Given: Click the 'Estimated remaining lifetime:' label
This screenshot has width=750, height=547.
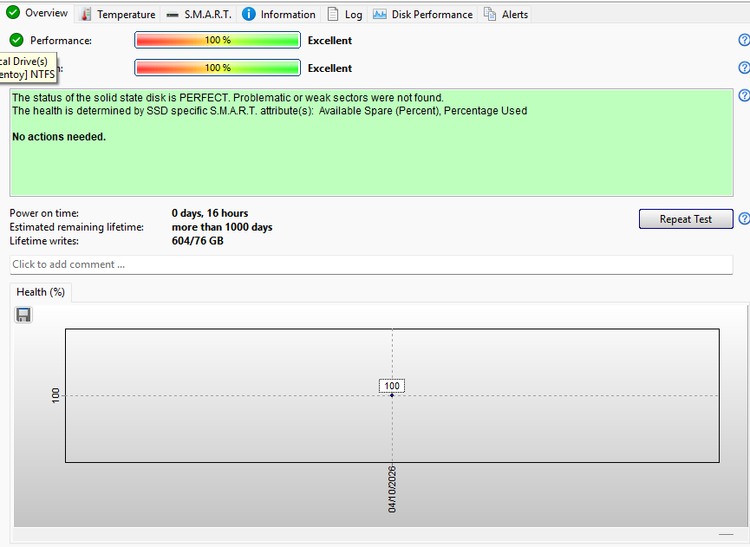Looking at the screenshot, I should 77,227.
